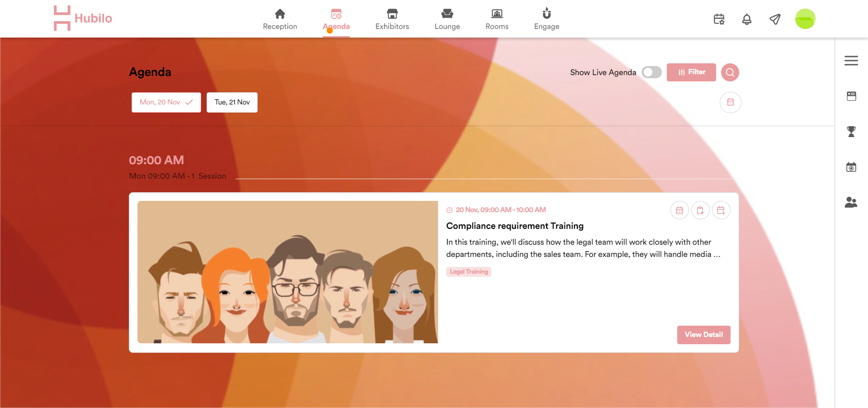The image size is (868, 408).
Task: Select the Mon, 20 Nov date
Action: click(166, 102)
